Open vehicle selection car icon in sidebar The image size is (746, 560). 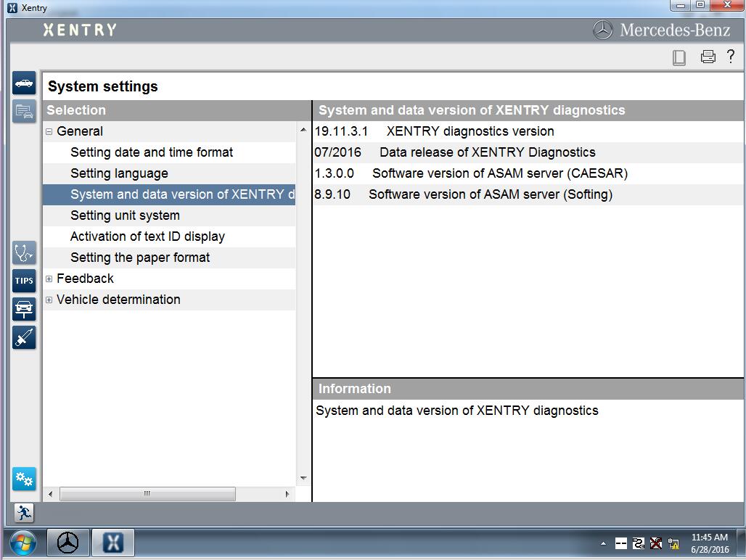(x=24, y=83)
